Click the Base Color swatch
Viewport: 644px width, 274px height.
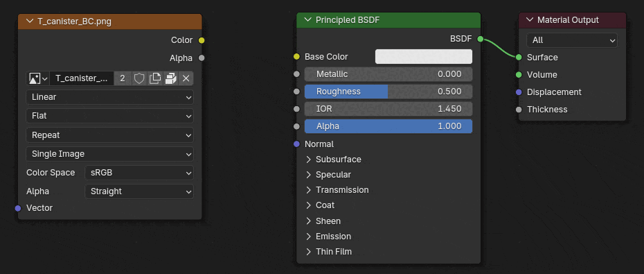(423, 57)
